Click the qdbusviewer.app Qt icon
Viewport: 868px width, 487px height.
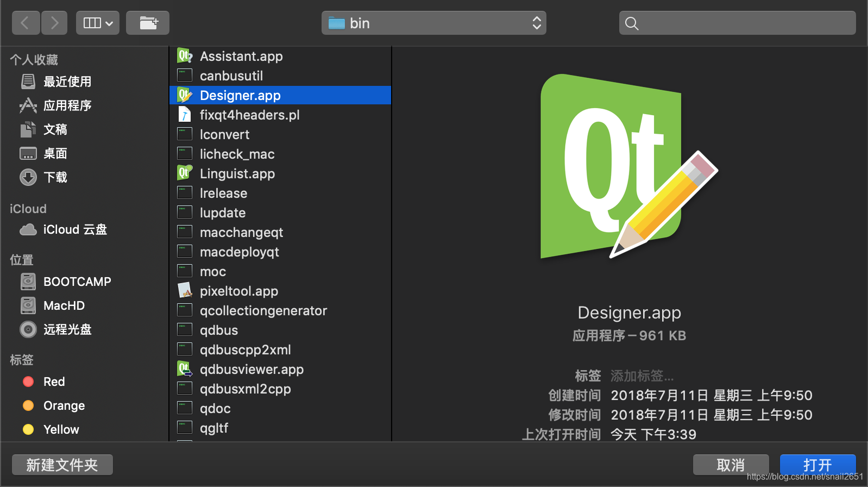click(x=185, y=369)
